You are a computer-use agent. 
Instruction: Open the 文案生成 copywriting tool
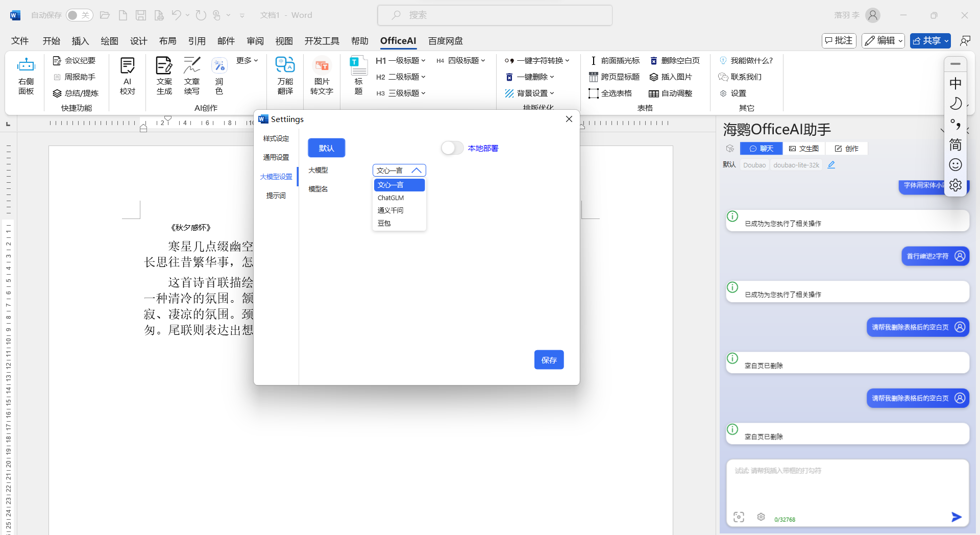click(x=164, y=77)
